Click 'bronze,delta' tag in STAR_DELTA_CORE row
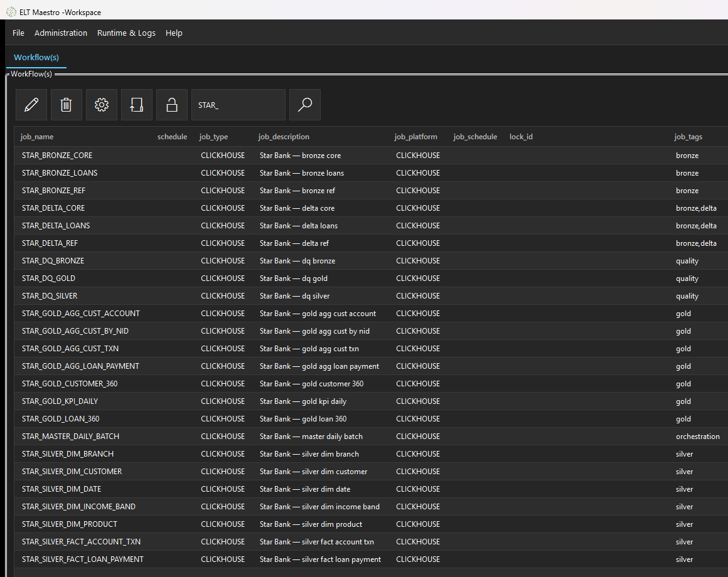 [696, 208]
